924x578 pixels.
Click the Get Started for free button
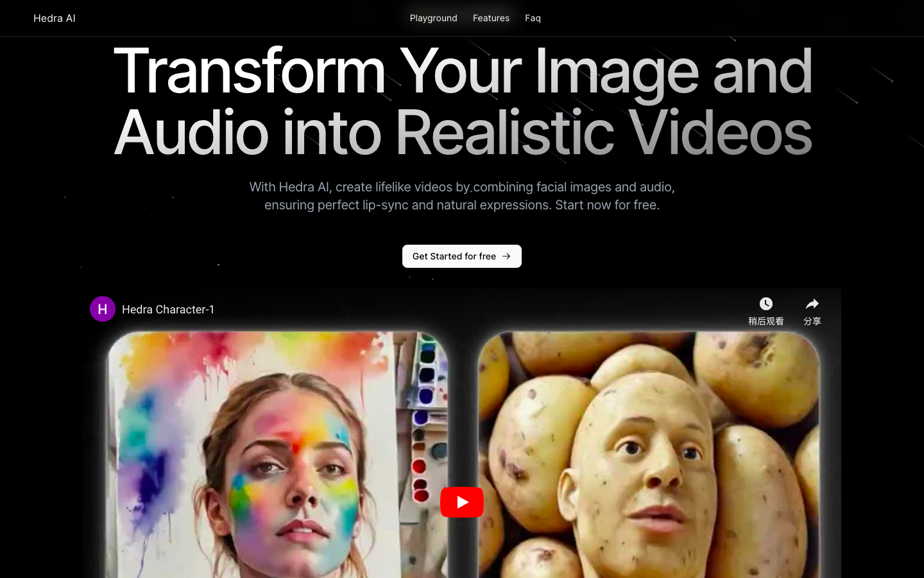(462, 256)
